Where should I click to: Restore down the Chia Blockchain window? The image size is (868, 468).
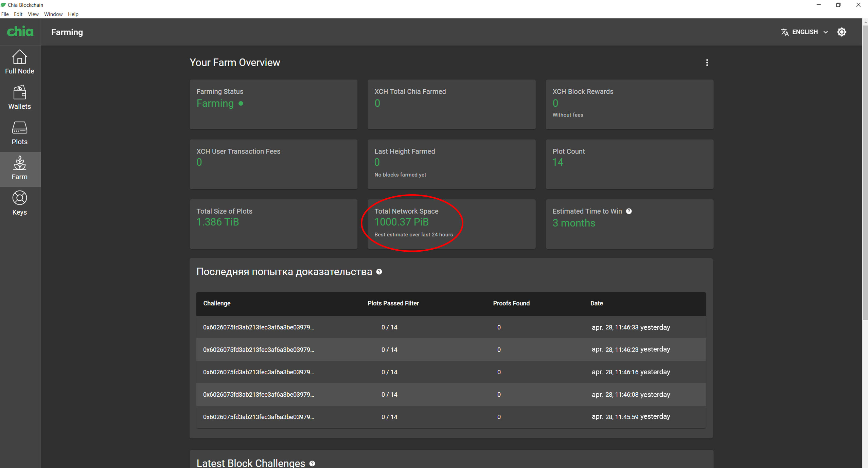(838, 5)
